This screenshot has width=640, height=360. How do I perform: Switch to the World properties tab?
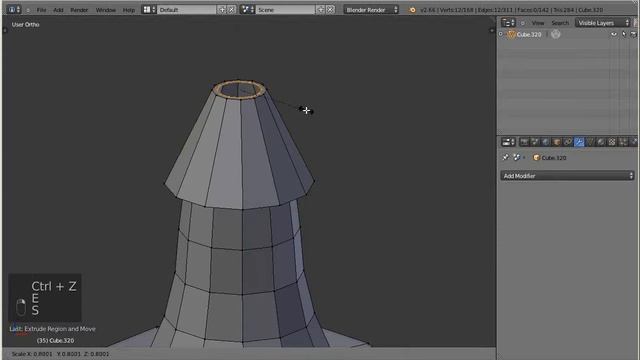tap(546, 142)
